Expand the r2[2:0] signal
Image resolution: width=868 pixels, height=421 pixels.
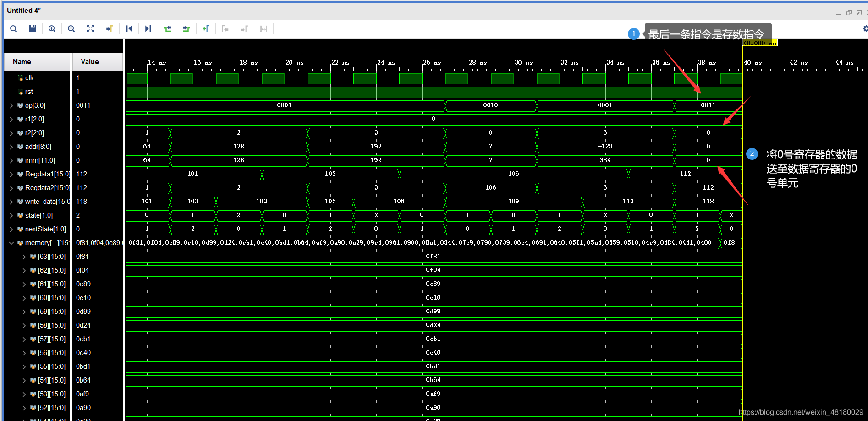pos(11,133)
